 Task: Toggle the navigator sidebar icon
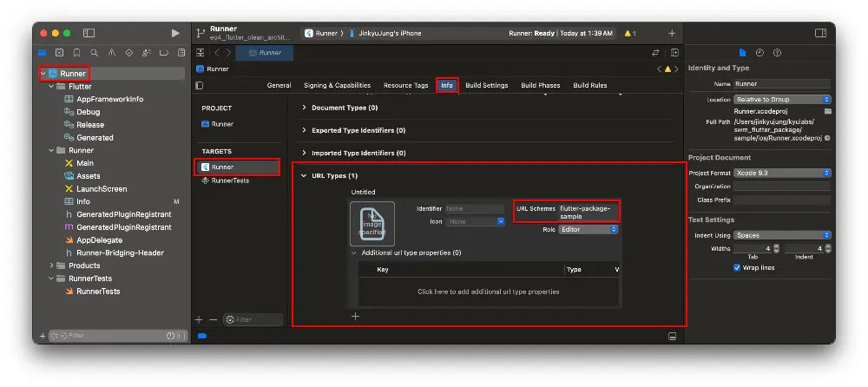[89, 33]
